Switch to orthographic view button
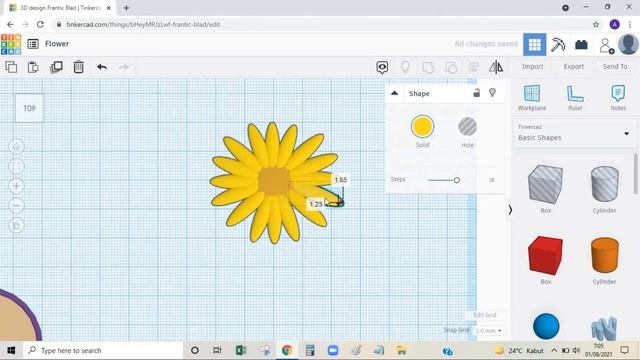This screenshot has height=360, width=640. [x=16, y=225]
